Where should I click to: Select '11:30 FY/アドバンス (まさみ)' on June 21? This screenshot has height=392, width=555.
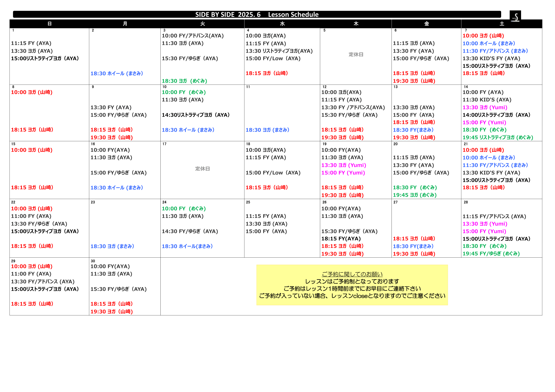[x=495, y=165]
